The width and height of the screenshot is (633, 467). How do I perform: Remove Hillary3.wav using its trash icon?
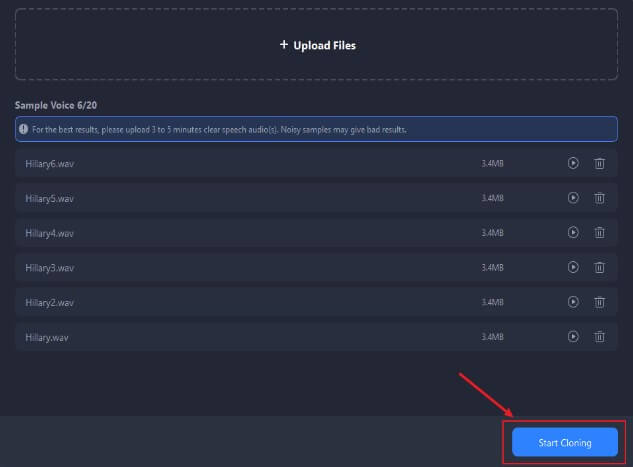click(x=599, y=268)
